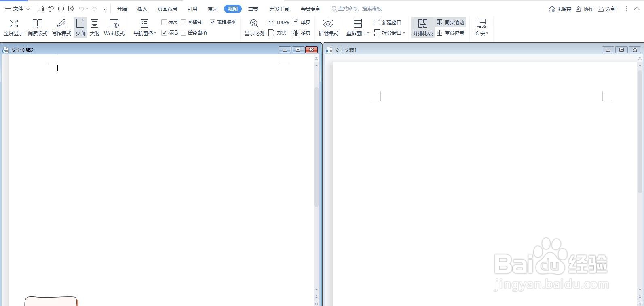Select 页面 page view
The image size is (644, 306).
(80, 27)
